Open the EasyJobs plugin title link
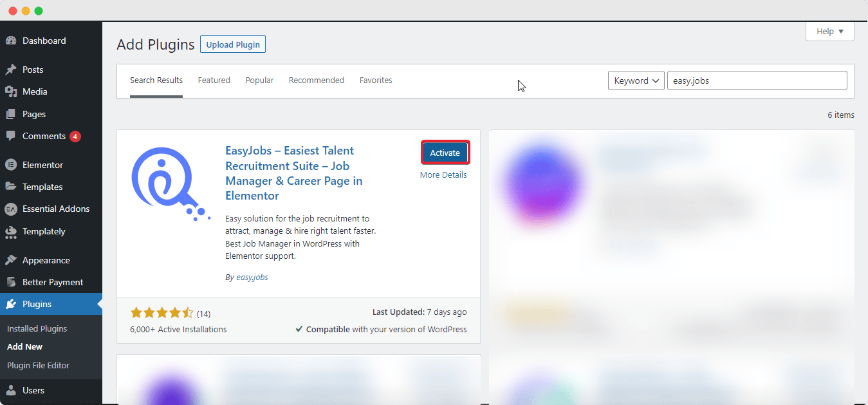Image resolution: width=868 pixels, height=405 pixels. pos(294,173)
